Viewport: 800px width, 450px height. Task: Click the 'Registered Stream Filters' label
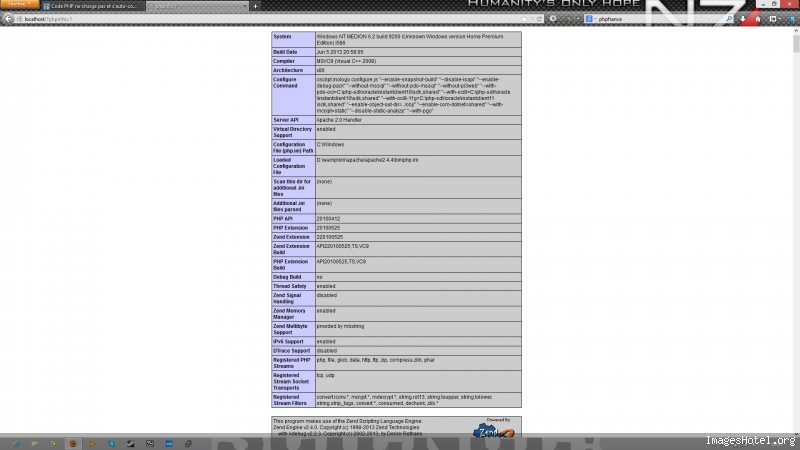[290, 400]
